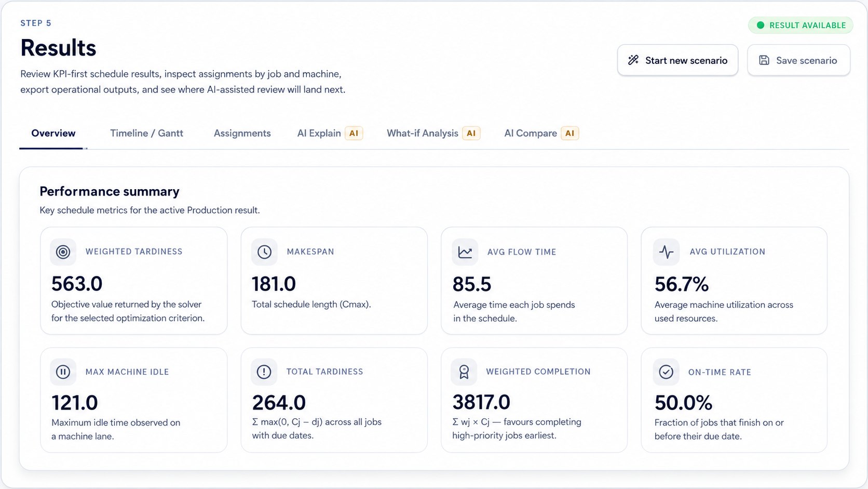Click the Weighted Tardiness target icon
This screenshot has height=489, width=868.
(x=63, y=252)
